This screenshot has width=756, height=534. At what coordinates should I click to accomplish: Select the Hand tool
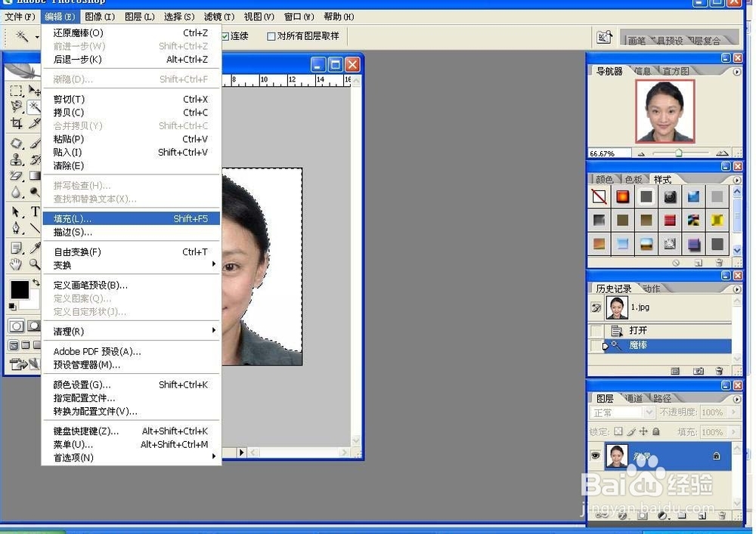coord(17,264)
